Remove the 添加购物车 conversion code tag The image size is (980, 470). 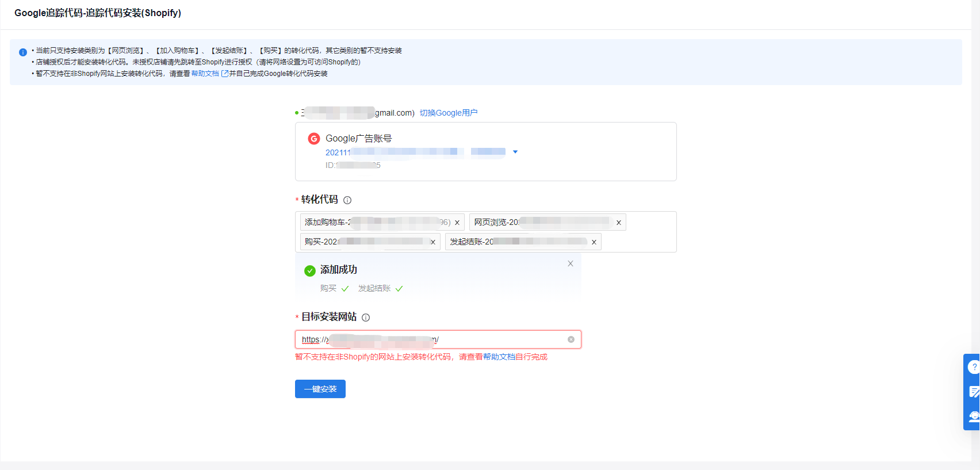click(457, 223)
